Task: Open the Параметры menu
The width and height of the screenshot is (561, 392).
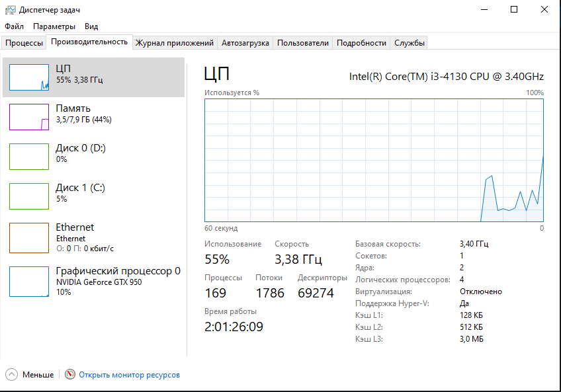Action: [54, 26]
